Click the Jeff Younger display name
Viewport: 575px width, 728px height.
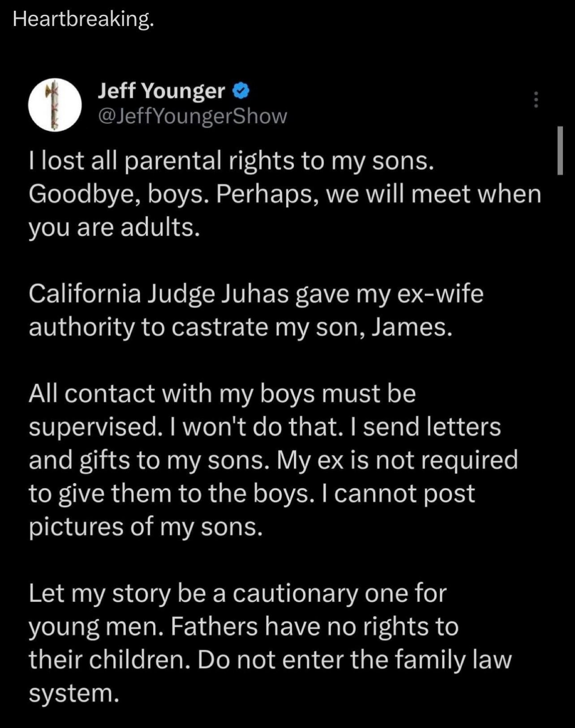161,91
